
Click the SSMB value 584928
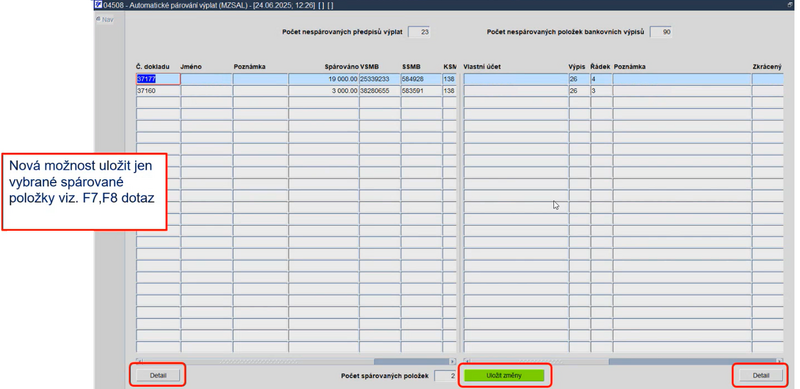[x=421, y=79]
